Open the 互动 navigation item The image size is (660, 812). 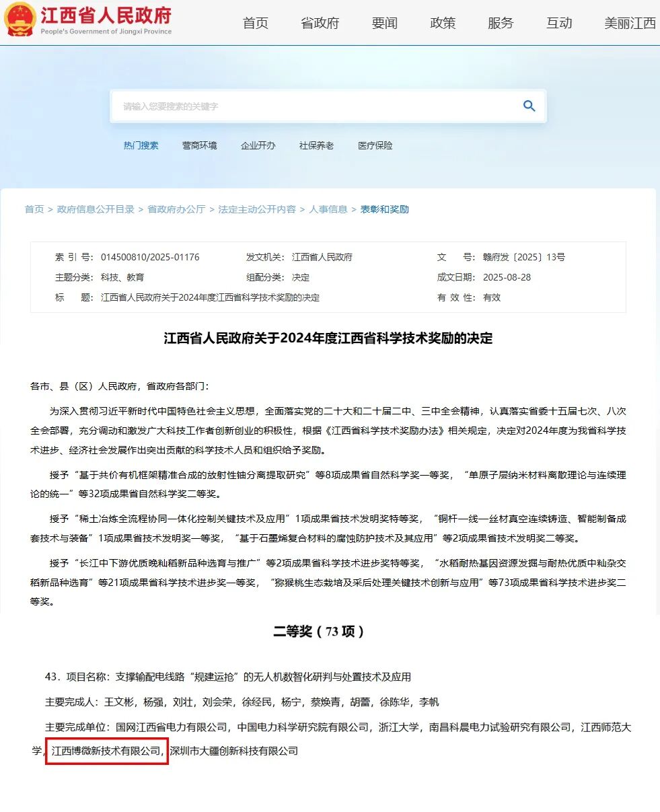point(558,22)
